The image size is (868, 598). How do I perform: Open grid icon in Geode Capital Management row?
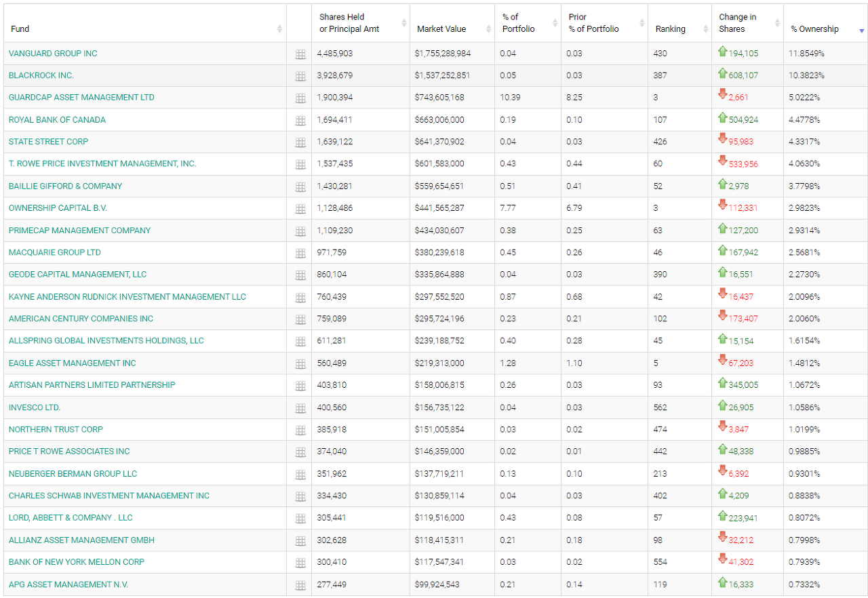click(300, 275)
